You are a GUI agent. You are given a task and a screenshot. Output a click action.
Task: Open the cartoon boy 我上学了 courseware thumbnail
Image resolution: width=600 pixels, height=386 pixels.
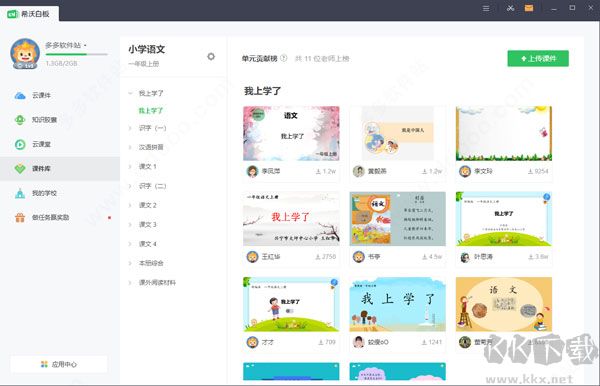pyautogui.click(x=291, y=305)
